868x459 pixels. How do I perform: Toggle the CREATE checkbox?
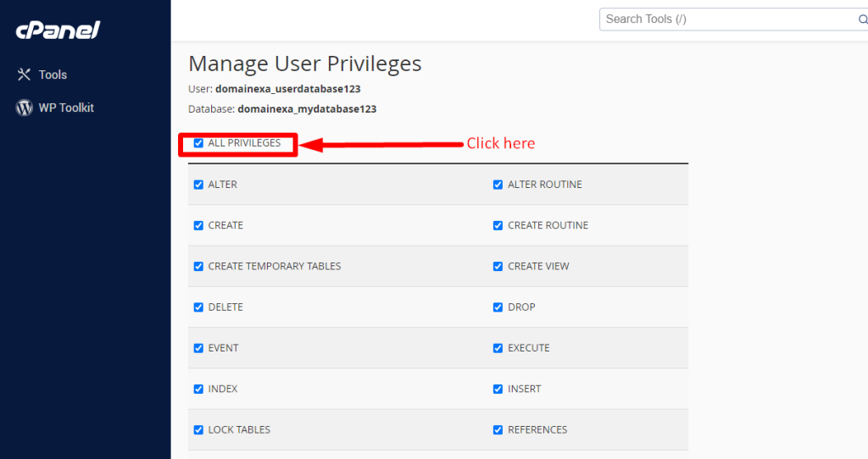(x=198, y=225)
